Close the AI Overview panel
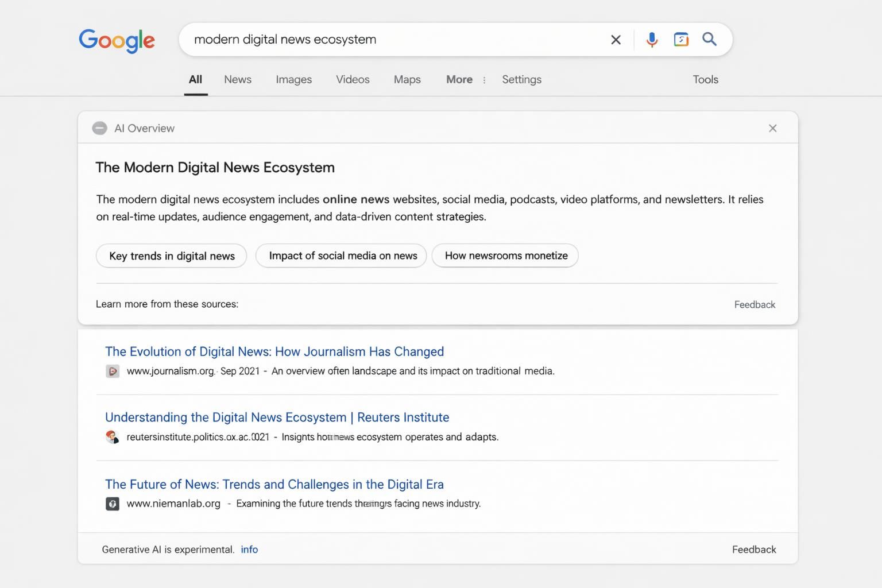Image resolution: width=882 pixels, height=588 pixels. (x=773, y=128)
